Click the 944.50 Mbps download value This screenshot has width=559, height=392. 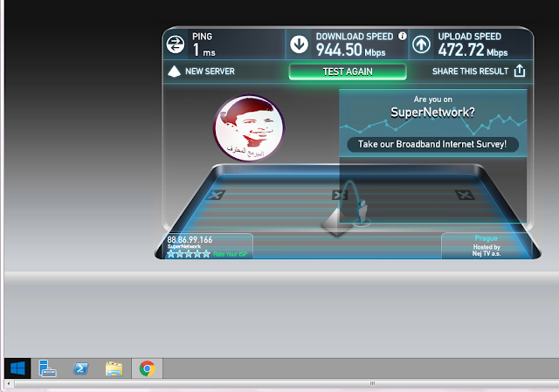coord(351,50)
